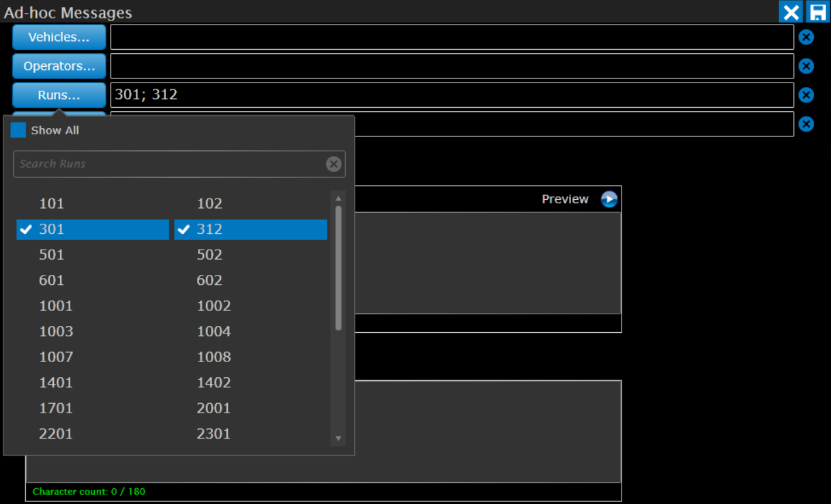Close the Ad-hoc Messages panel with X icon
The height and width of the screenshot is (504, 831).
tap(791, 12)
